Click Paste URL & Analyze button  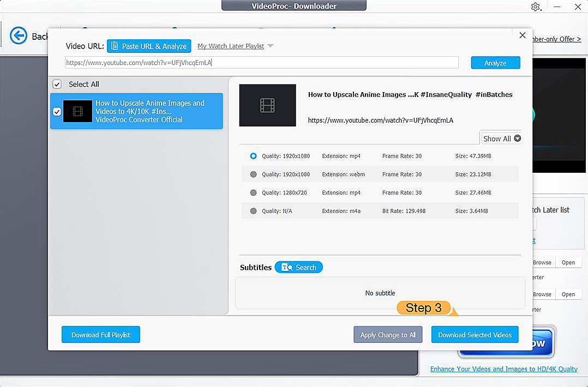(x=149, y=46)
